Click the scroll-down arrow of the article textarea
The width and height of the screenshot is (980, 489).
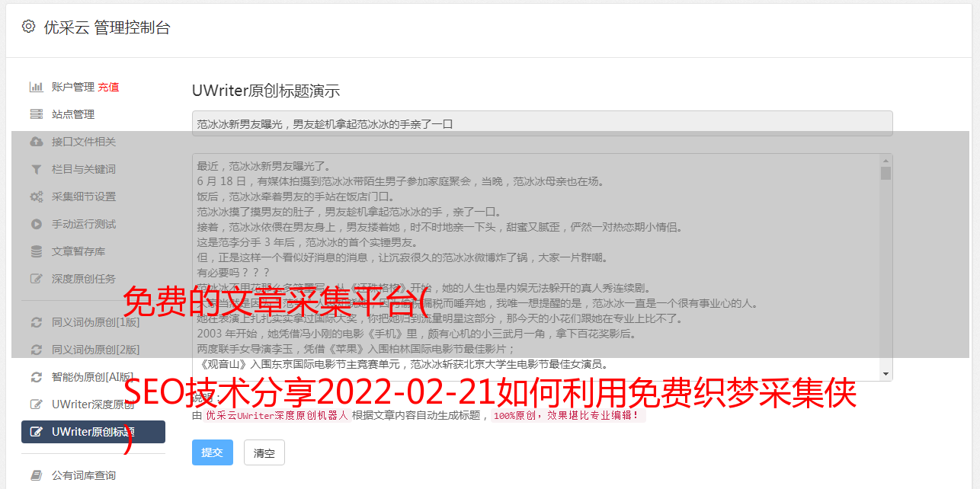(886, 373)
